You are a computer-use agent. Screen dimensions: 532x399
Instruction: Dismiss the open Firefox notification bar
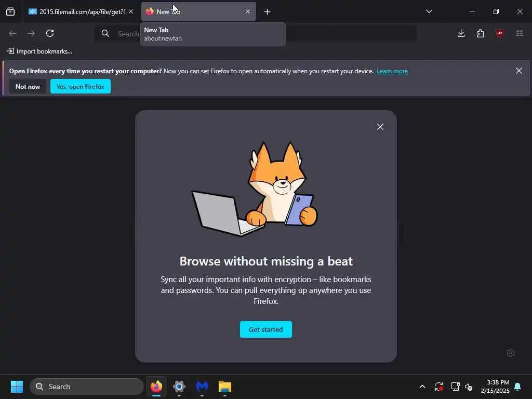coord(519,71)
